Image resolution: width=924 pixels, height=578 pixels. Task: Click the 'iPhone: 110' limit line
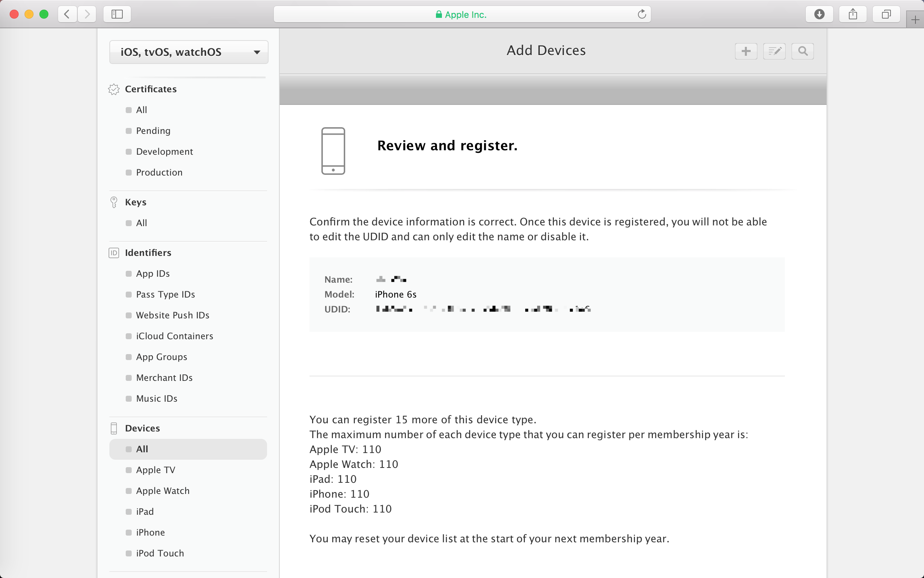340,494
